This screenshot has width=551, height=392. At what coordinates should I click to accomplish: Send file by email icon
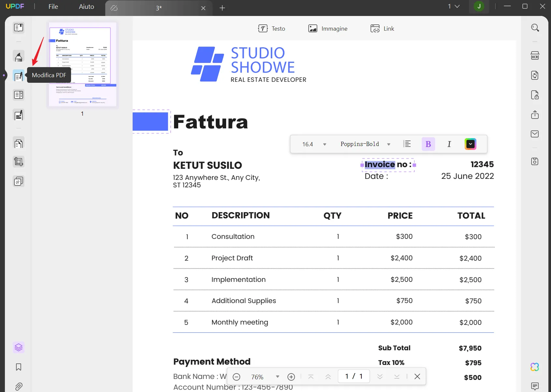(535, 134)
